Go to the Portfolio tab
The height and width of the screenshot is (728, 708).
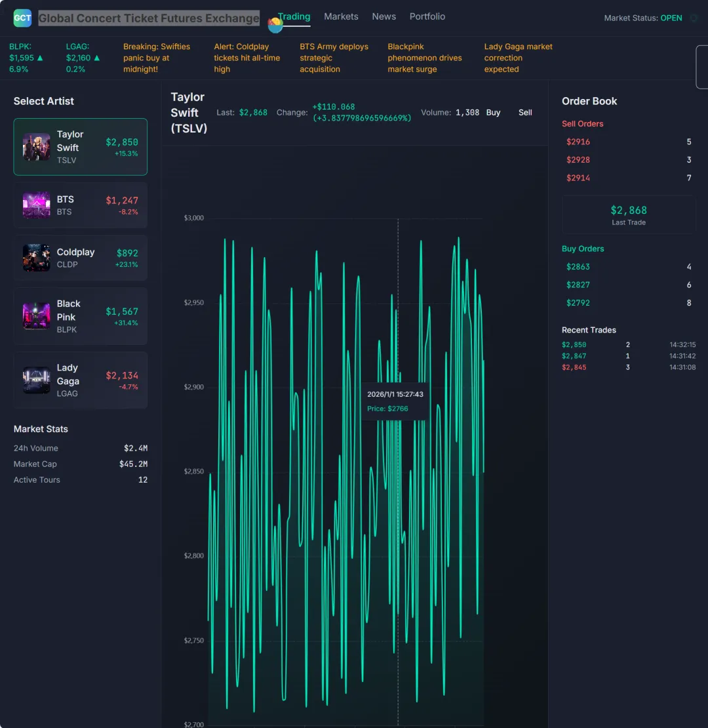coord(427,16)
